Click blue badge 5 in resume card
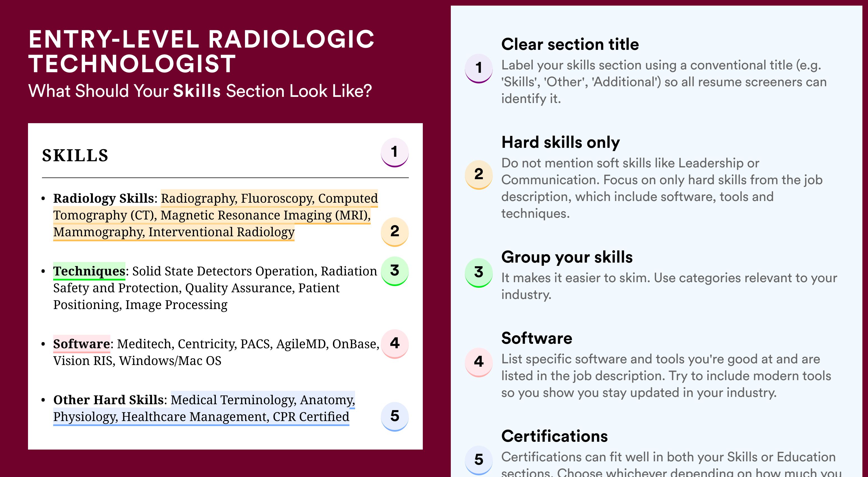This screenshot has width=868, height=477. click(395, 416)
